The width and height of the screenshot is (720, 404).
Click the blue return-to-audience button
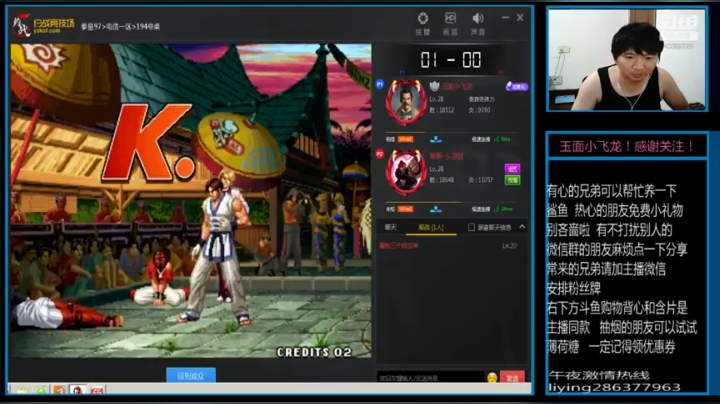(x=191, y=376)
